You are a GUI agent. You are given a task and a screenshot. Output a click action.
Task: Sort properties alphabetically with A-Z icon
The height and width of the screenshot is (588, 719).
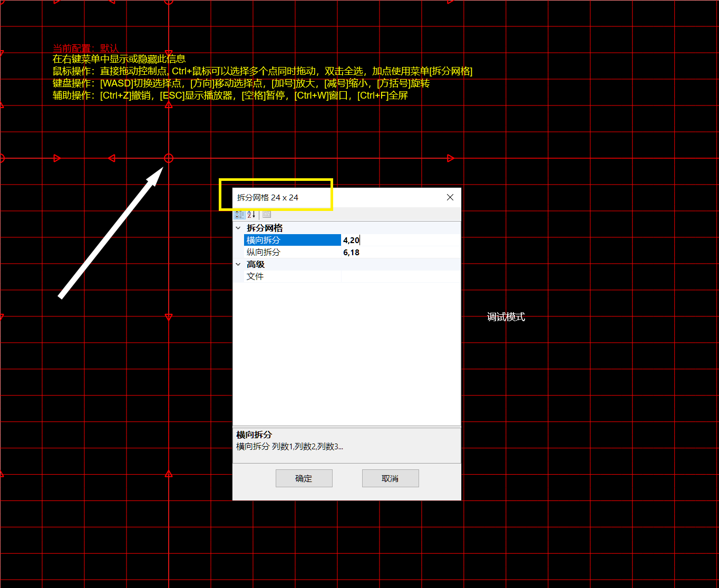tap(251, 214)
